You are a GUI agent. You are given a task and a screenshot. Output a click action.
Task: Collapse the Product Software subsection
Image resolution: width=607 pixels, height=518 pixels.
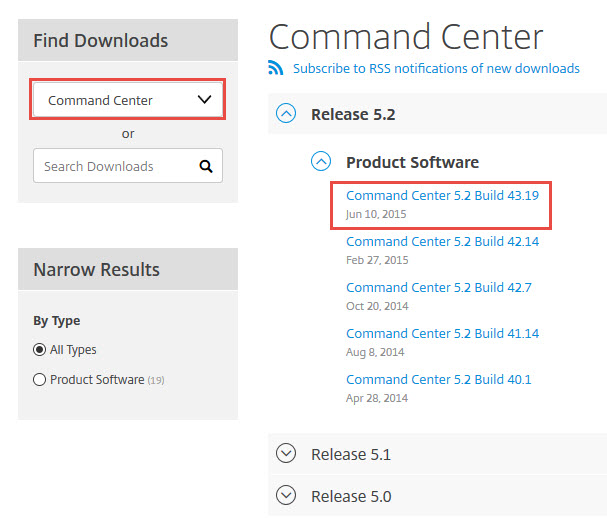tap(321, 161)
